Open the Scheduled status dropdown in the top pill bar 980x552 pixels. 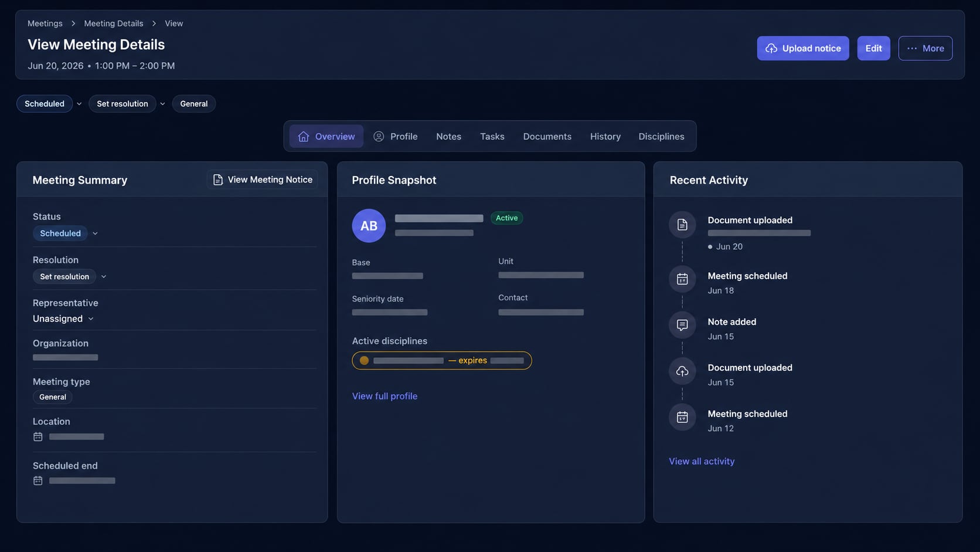tap(79, 104)
